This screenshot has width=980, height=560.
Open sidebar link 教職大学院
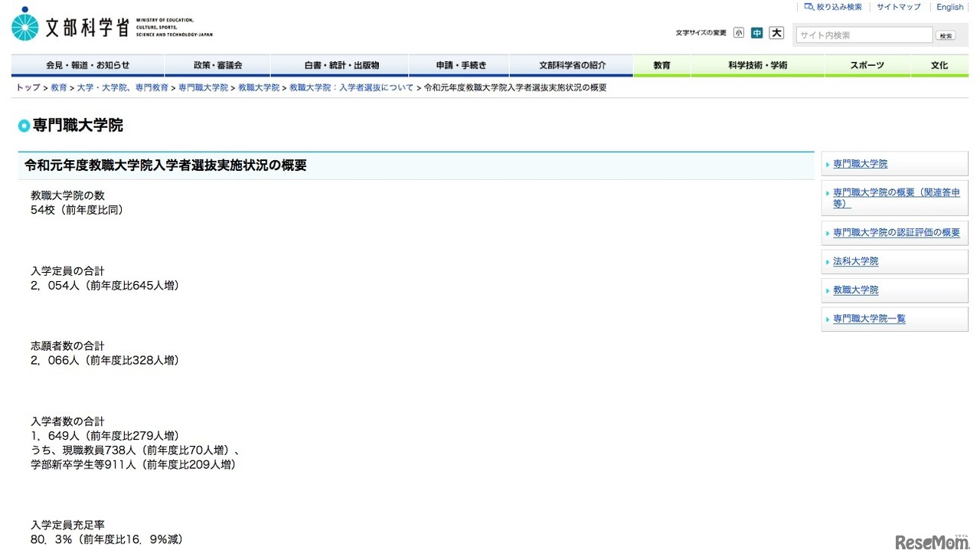856,290
